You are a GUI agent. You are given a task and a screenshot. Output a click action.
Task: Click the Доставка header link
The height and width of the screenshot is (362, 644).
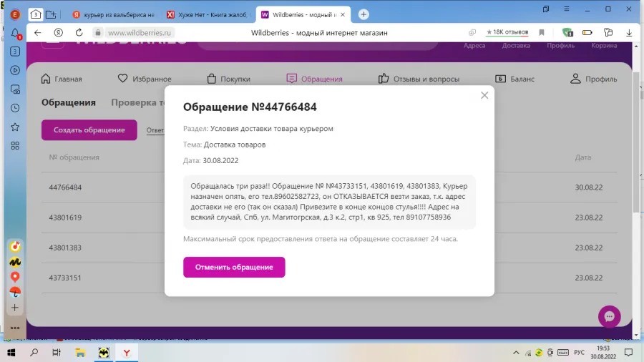516,46
